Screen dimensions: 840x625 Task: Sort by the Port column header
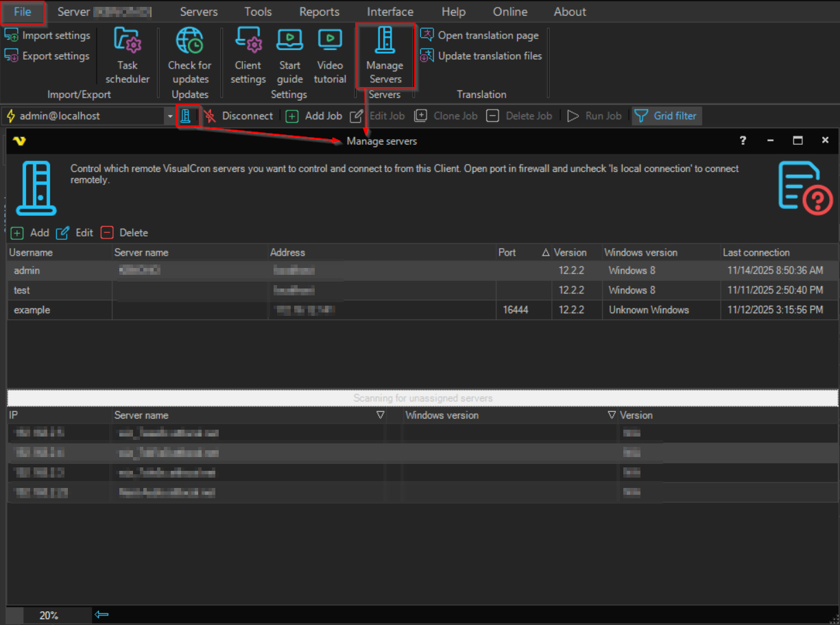tap(507, 252)
